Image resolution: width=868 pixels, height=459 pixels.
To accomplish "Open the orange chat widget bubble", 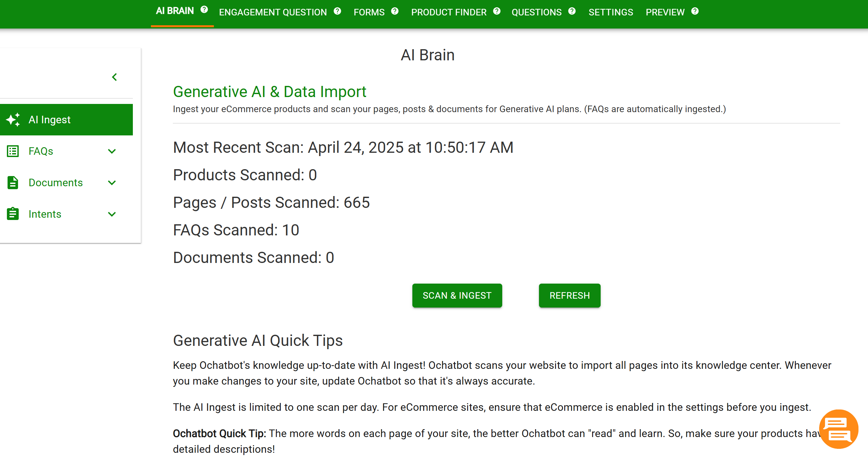I will click(x=838, y=429).
